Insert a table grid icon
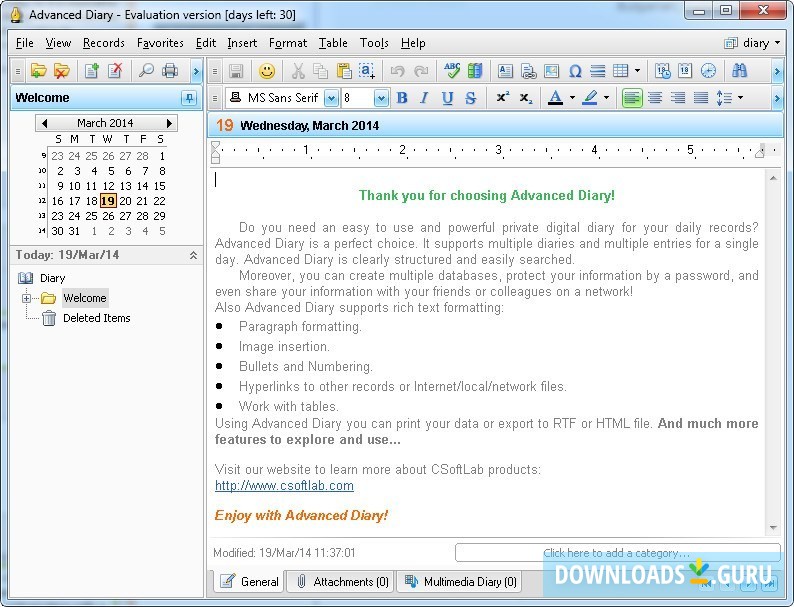 click(x=621, y=71)
